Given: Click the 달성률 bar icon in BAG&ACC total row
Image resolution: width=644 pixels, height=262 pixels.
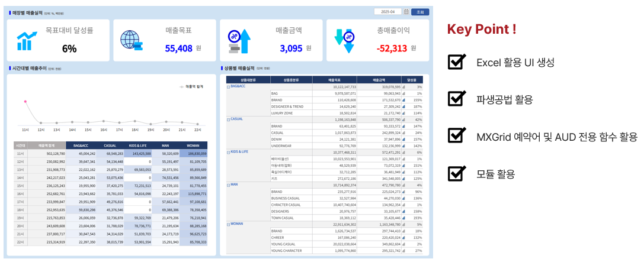Looking at the screenshot, I should pos(404,87).
